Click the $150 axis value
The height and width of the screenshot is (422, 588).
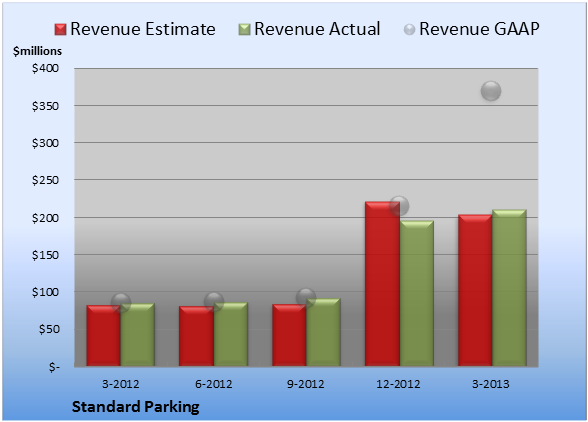point(45,255)
